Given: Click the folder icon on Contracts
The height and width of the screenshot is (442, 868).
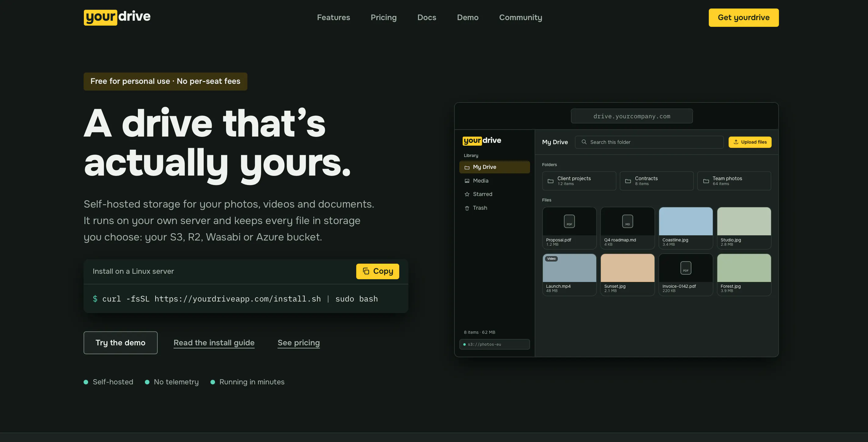Looking at the screenshot, I should coord(628,181).
